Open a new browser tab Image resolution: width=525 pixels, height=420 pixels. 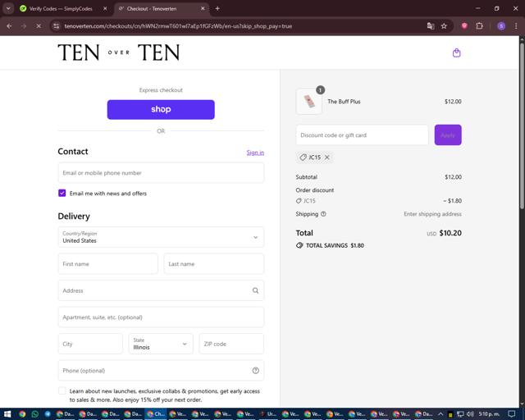pyautogui.click(x=217, y=9)
